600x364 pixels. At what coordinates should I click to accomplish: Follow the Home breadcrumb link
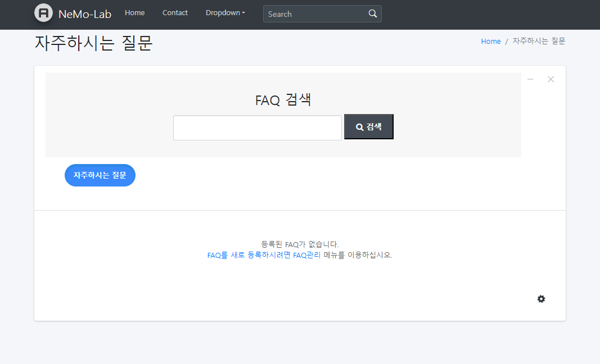coord(490,42)
